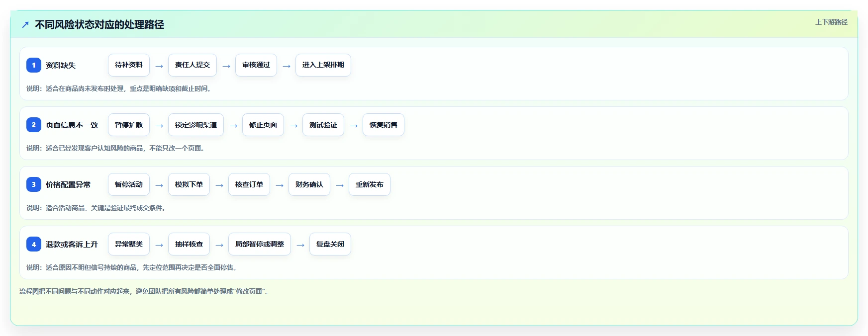Click the arrow between 锁定影响渠道 and 修正页面

233,126
